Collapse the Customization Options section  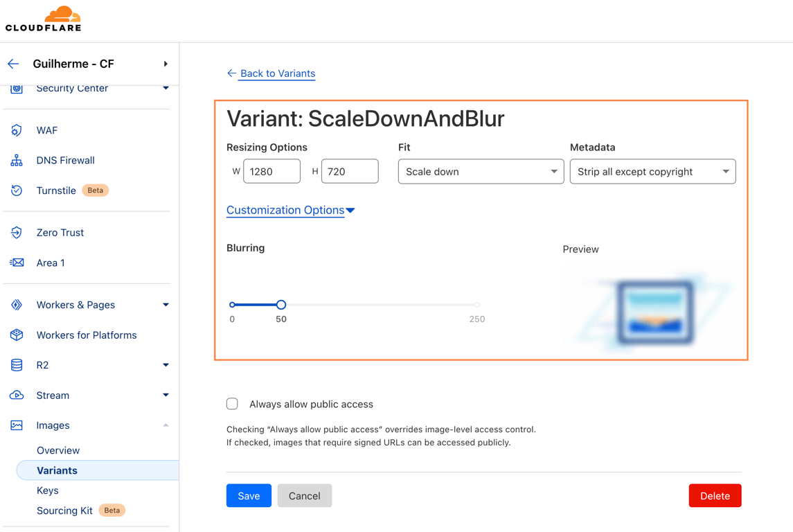pyautogui.click(x=290, y=210)
